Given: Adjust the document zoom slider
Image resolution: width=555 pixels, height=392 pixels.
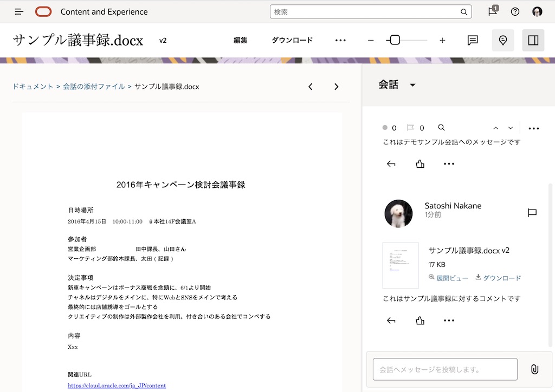Looking at the screenshot, I should 396,40.
